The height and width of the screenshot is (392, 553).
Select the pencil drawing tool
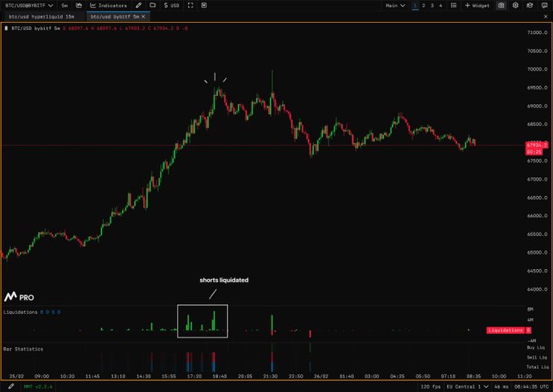point(138,6)
